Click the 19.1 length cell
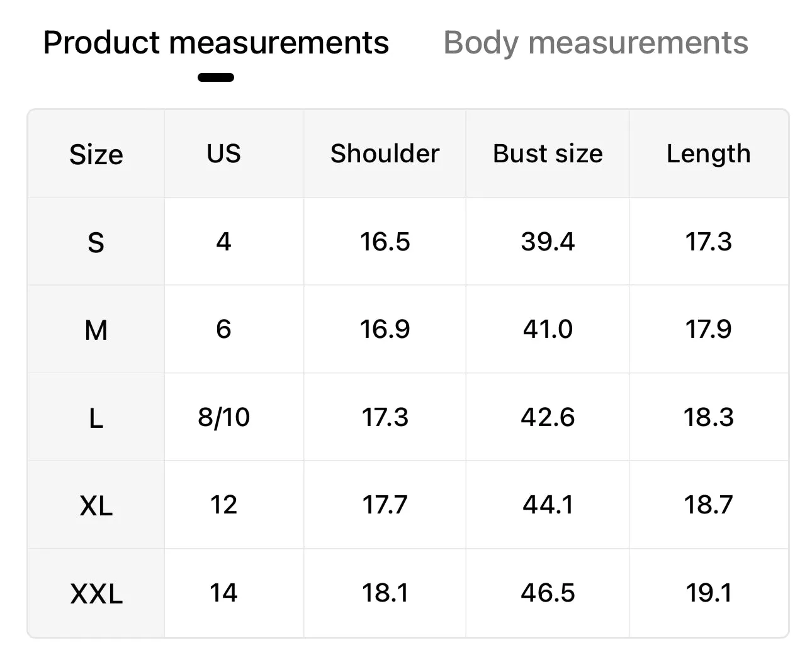 pyautogui.click(x=709, y=593)
